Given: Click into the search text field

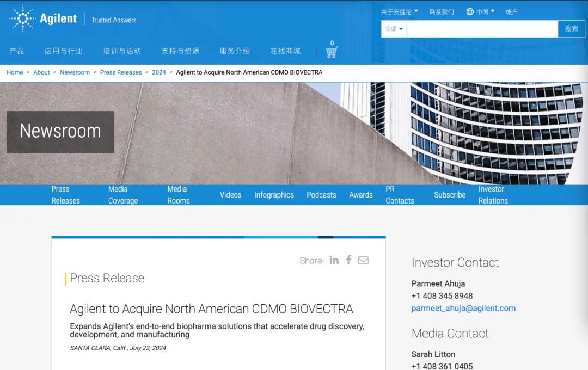Looking at the screenshot, I should pyautogui.click(x=482, y=29).
